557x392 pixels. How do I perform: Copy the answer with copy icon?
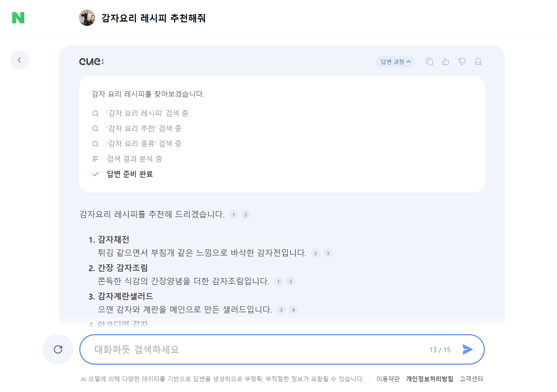click(x=429, y=62)
